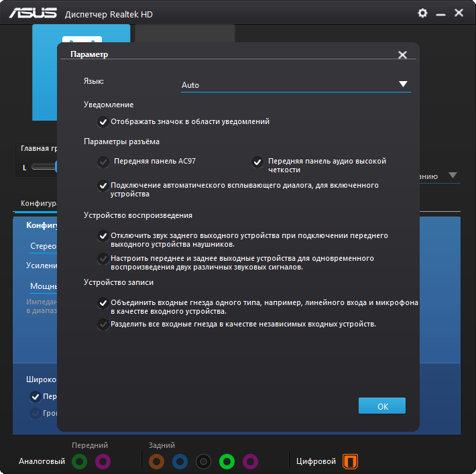Select Объединить входные гнезда option

point(103,303)
